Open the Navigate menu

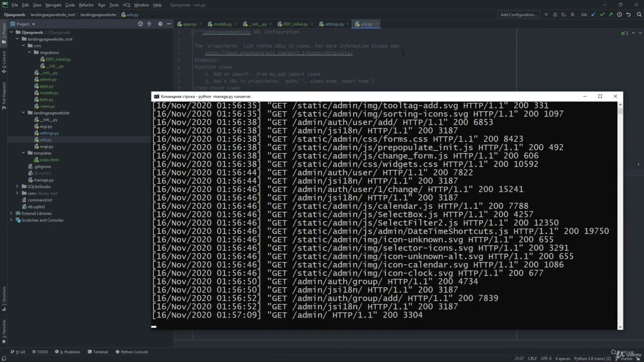[53, 5]
